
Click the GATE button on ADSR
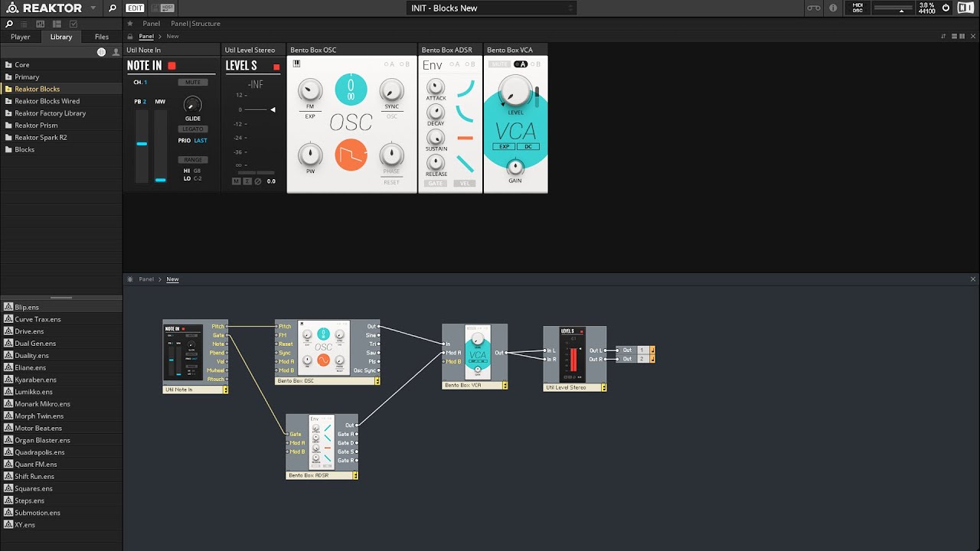click(436, 184)
